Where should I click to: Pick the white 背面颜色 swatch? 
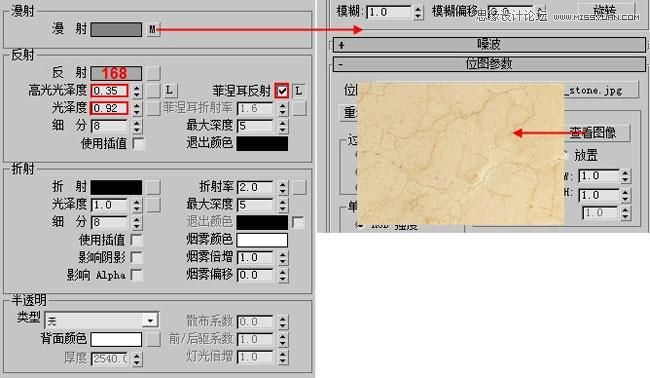click(x=116, y=339)
